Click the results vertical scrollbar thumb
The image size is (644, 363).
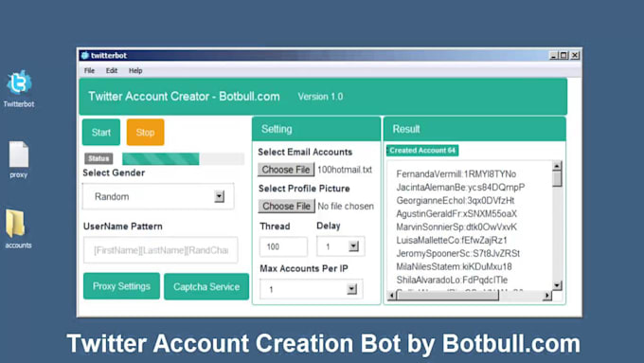557,179
